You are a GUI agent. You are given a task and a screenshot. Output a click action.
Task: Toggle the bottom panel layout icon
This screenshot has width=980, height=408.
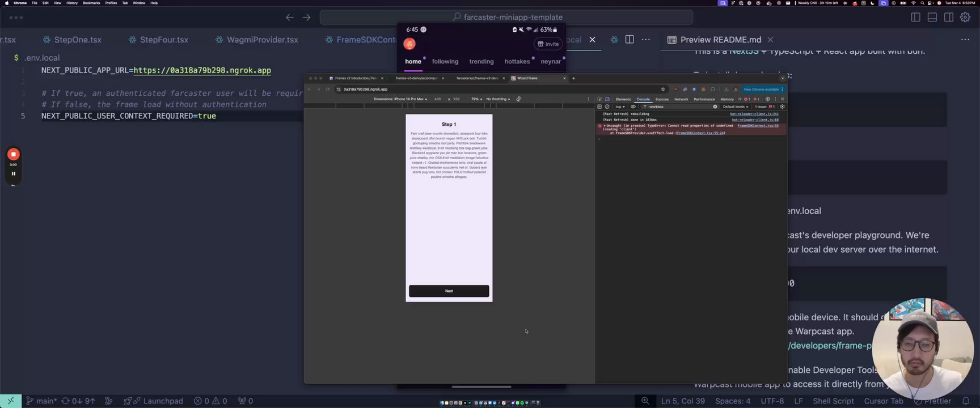932,18
